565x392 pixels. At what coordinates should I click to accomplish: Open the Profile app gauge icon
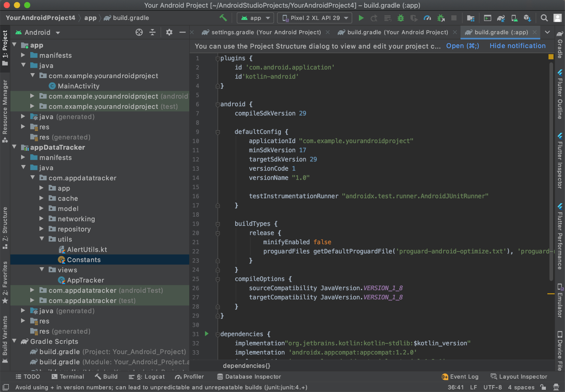click(x=427, y=18)
